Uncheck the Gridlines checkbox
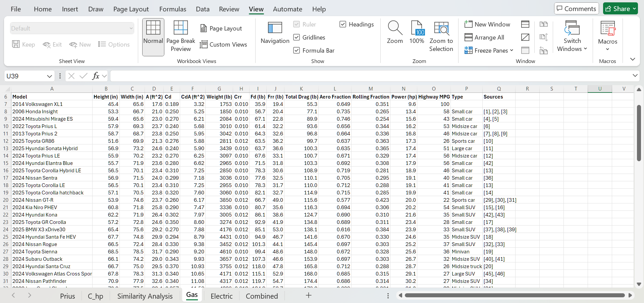644x303 pixels. [x=297, y=37]
